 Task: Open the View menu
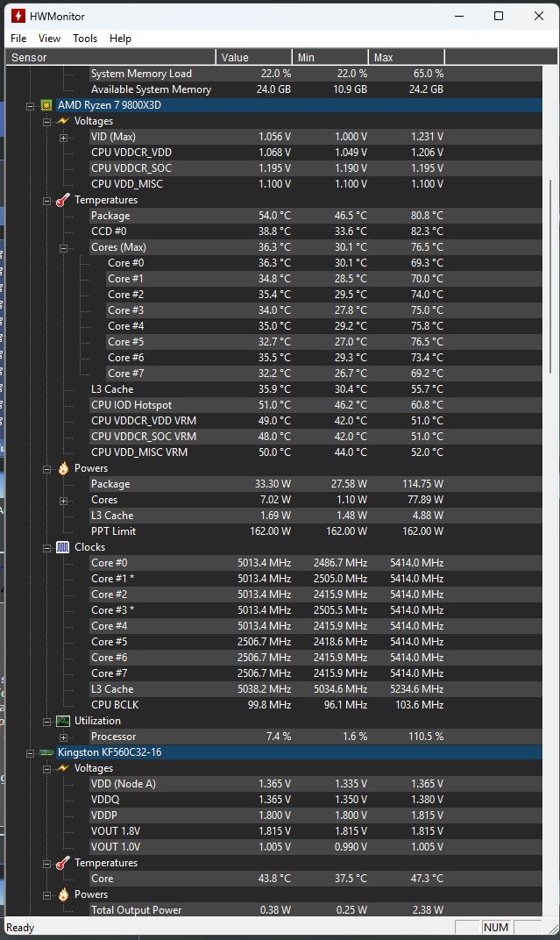49,39
